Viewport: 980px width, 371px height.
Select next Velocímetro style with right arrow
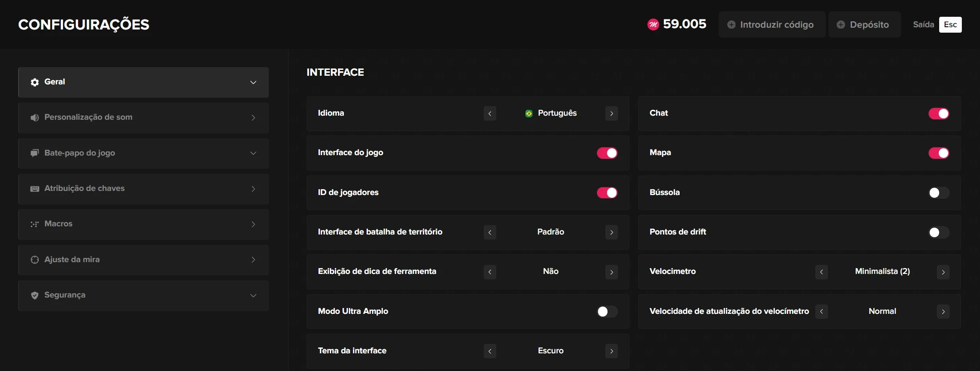click(943, 272)
